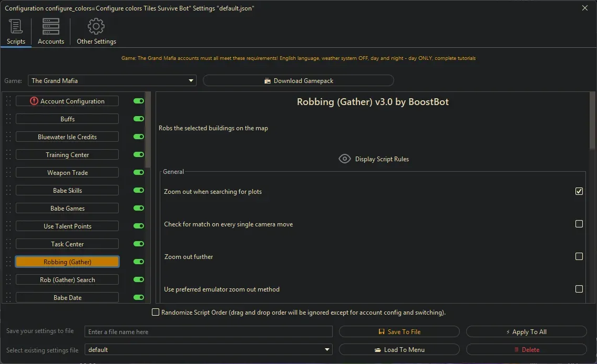
Task: Toggle the Bluewater Isle Credits switch
Action: click(x=139, y=137)
